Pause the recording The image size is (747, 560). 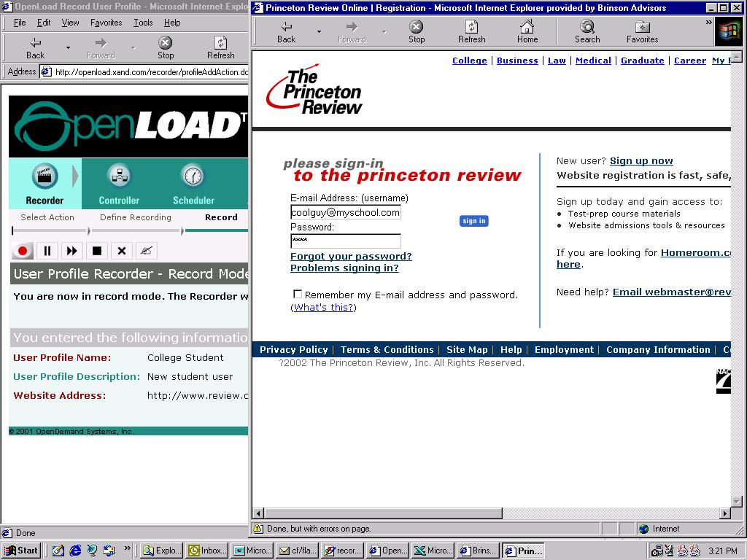pos(47,251)
